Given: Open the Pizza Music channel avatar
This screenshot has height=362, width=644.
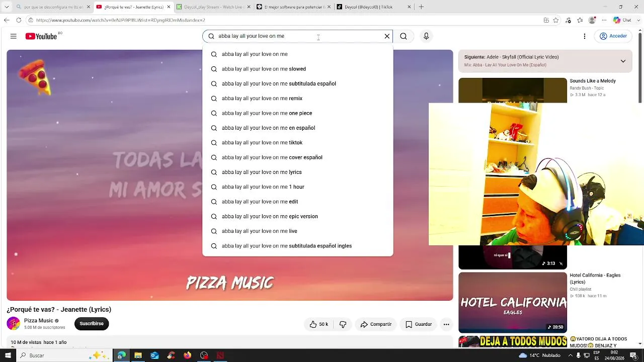Looking at the screenshot, I should [x=14, y=324].
